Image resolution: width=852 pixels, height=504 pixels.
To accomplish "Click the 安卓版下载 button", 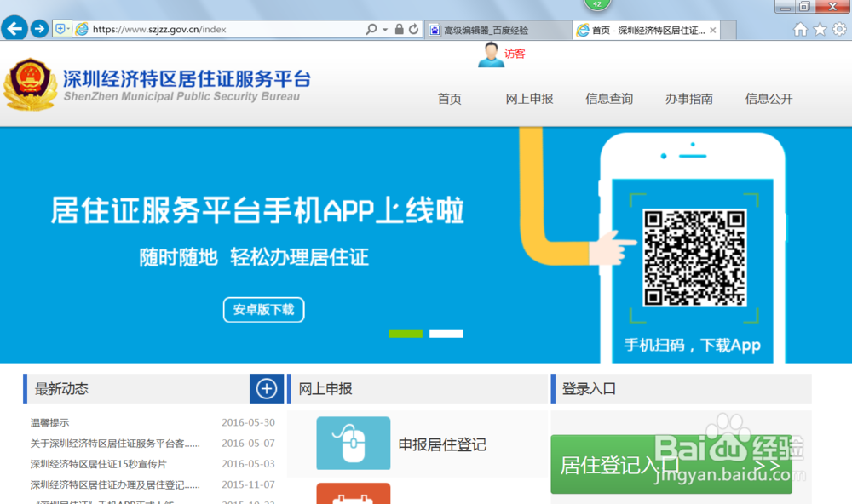I will click(263, 310).
